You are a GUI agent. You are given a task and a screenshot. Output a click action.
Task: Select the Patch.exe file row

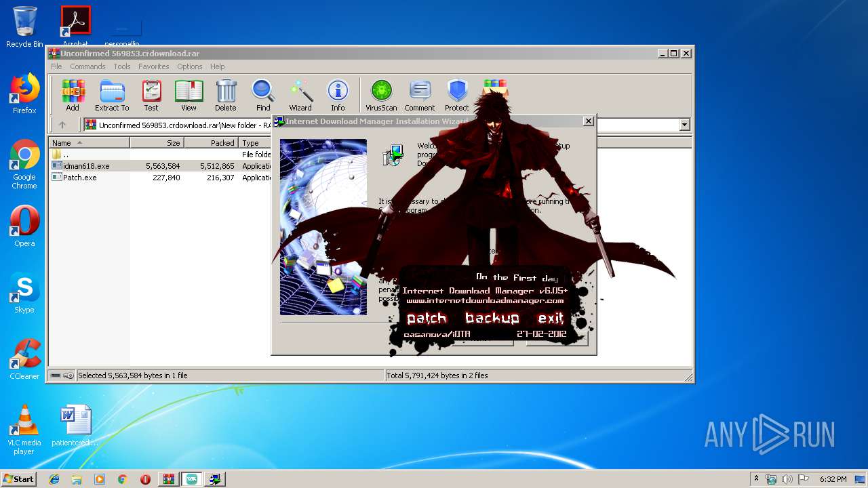click(x=161, y=178)
